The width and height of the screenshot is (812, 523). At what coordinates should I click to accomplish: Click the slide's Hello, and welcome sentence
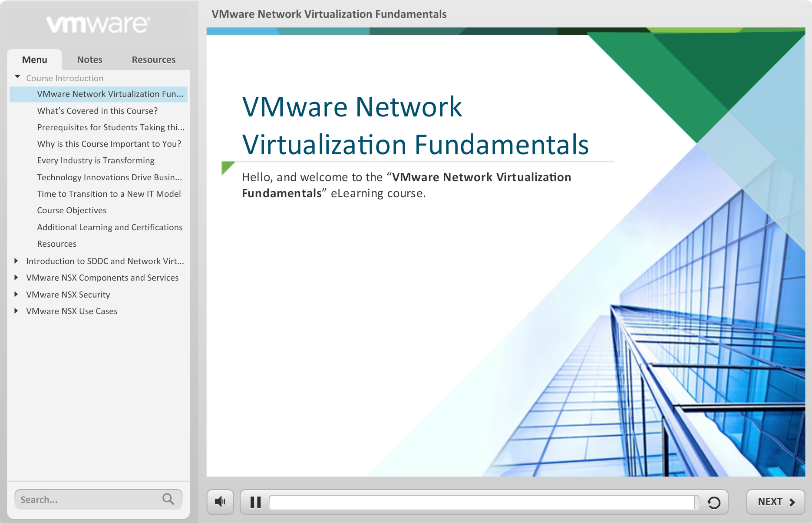point(406,185)
